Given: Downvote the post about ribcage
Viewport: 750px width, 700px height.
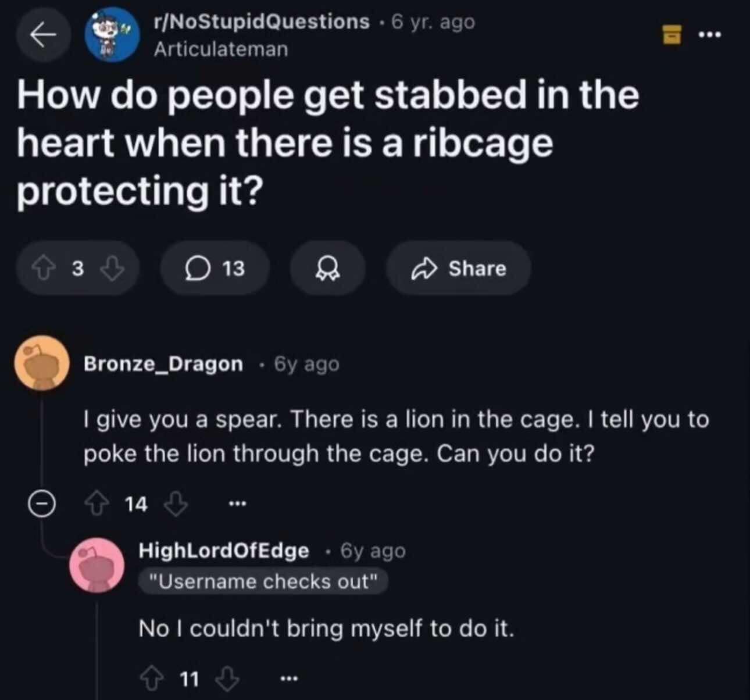Looking at the screenshot, I should (x=112, y=269).
